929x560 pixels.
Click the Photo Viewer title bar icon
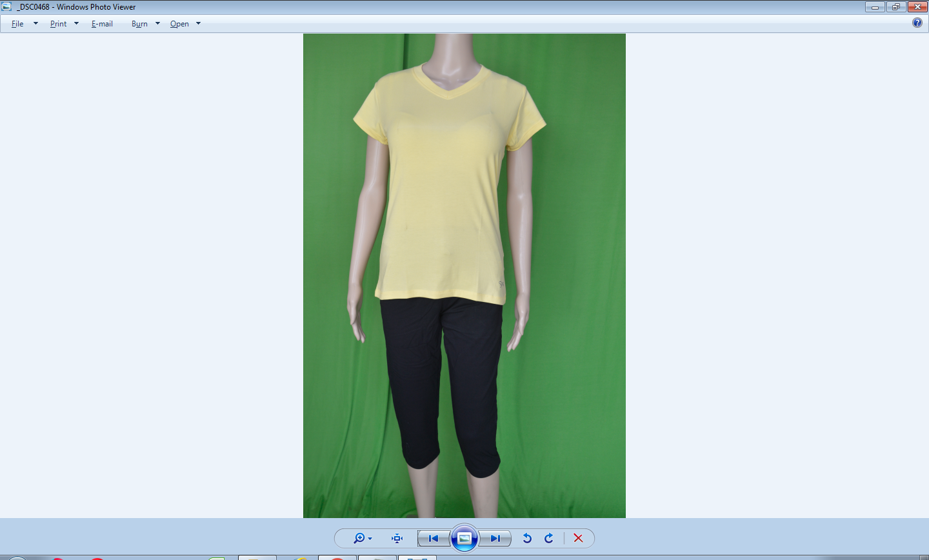pos(6,6)
